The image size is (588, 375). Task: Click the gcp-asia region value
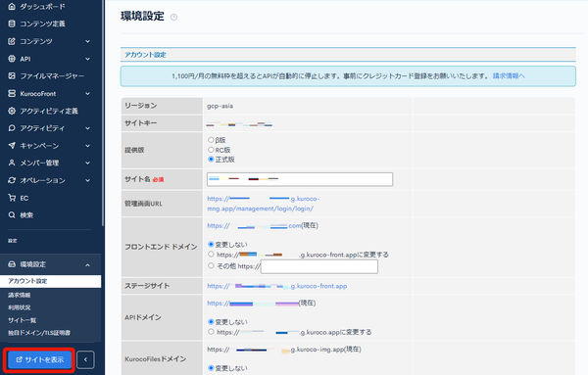click(x=220, y=106)
